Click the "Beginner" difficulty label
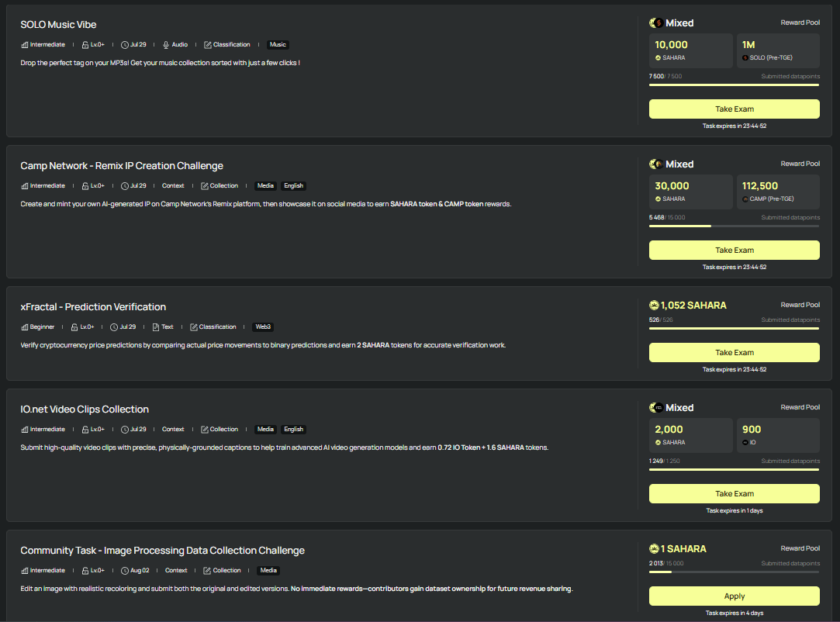The image size is (840, 622). pos(43,327)
